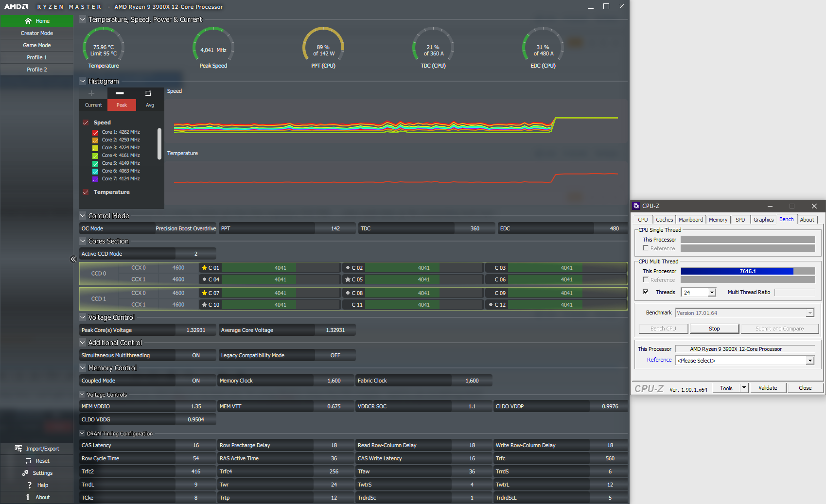Viewport: 826px width, 504px height.
Task: Open the Threads count dropdown
Action: [712, 292]
